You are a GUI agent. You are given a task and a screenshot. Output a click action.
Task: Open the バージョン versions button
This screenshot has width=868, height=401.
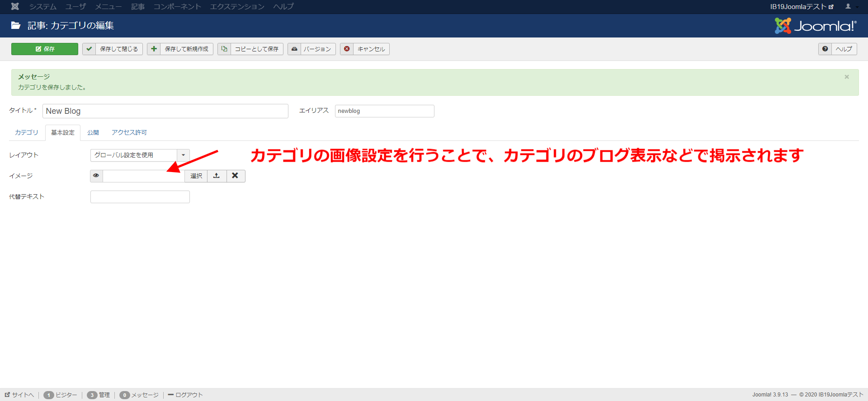[311, 49]
